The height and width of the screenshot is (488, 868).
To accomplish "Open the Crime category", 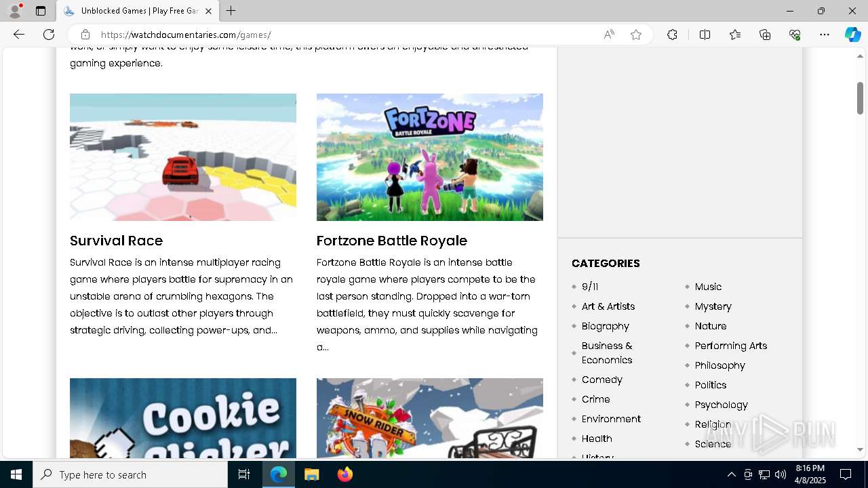I will (x=596, y=399).
